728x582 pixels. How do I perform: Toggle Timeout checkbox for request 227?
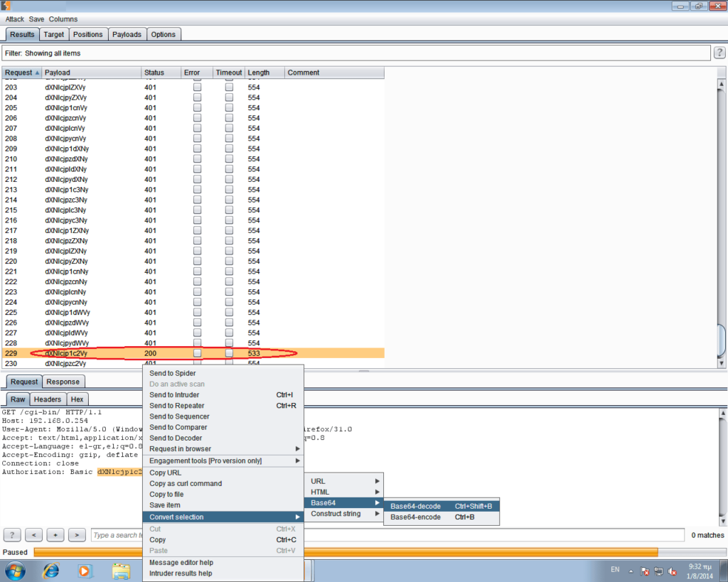[x=229, y=333]
